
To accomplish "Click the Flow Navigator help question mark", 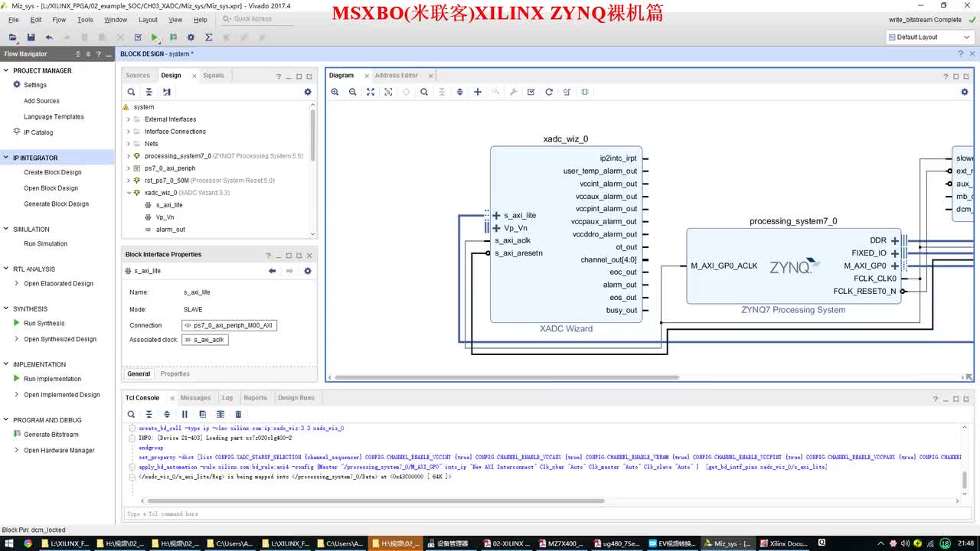I will coord(98,54).
